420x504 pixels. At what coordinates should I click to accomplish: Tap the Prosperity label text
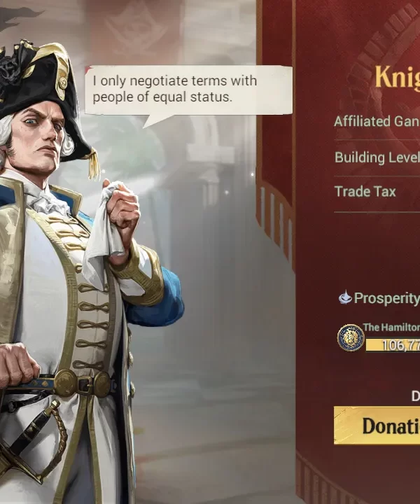click(387, 298)
